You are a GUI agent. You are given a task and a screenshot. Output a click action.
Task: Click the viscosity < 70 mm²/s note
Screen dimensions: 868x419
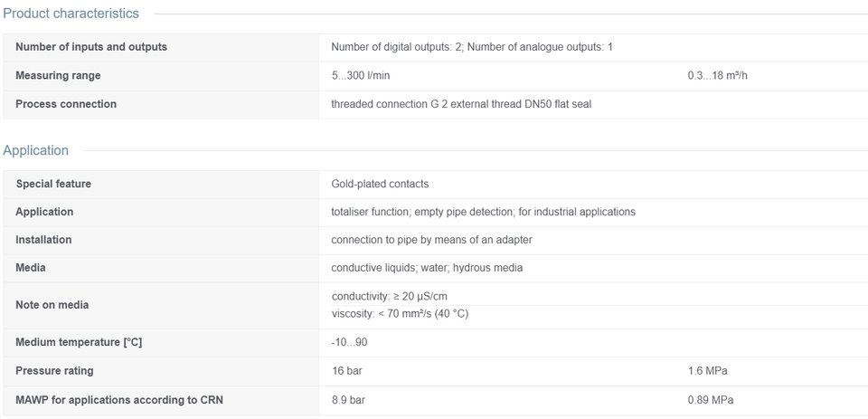(x=400, y=314)
